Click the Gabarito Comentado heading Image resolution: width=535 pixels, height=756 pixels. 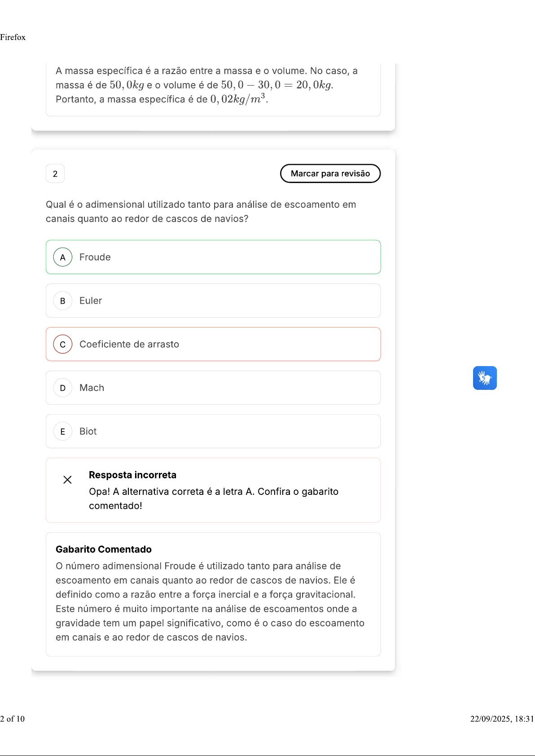click(x=104, y=549)
